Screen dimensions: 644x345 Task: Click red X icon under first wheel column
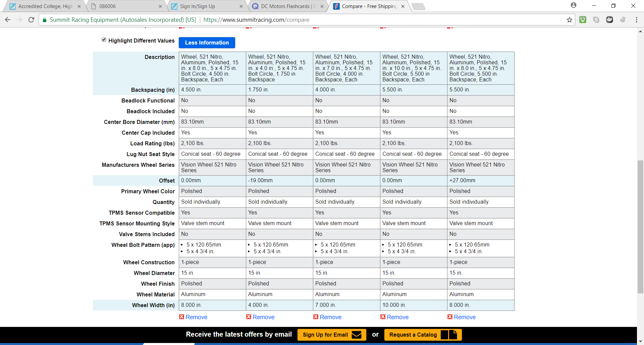coord(181,317)
